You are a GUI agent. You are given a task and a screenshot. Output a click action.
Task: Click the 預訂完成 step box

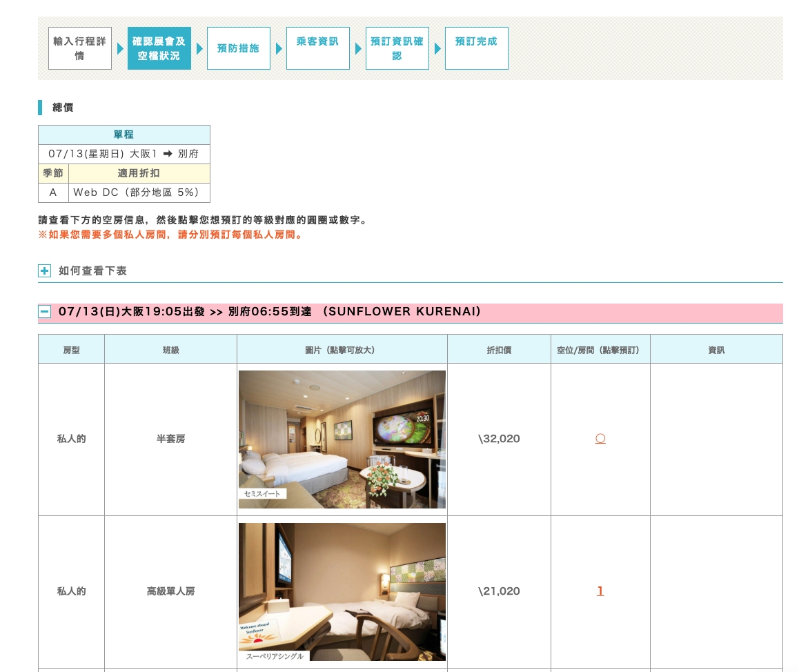point(477,48)
